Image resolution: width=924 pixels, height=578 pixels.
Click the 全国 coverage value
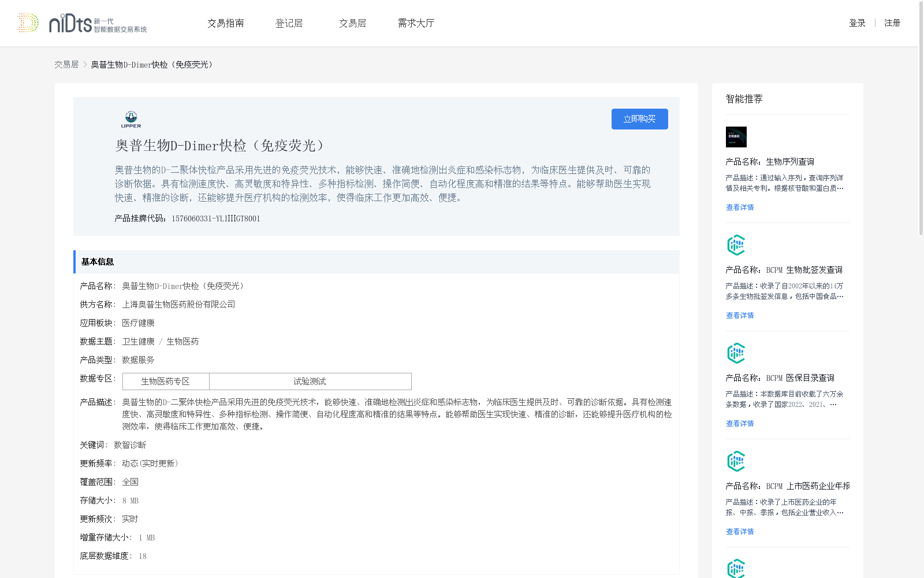point(130,482)
